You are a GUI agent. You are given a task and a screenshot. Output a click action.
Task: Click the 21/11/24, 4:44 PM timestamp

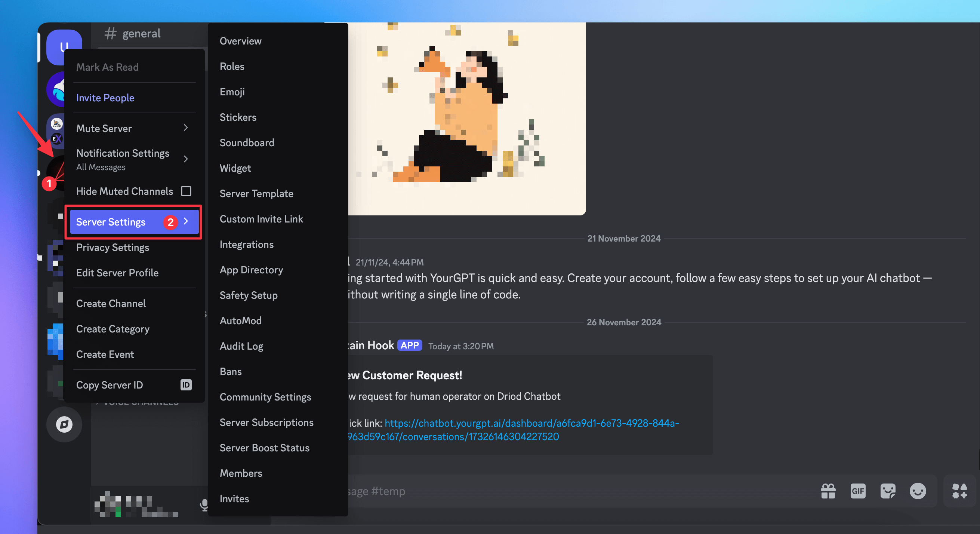389,262
